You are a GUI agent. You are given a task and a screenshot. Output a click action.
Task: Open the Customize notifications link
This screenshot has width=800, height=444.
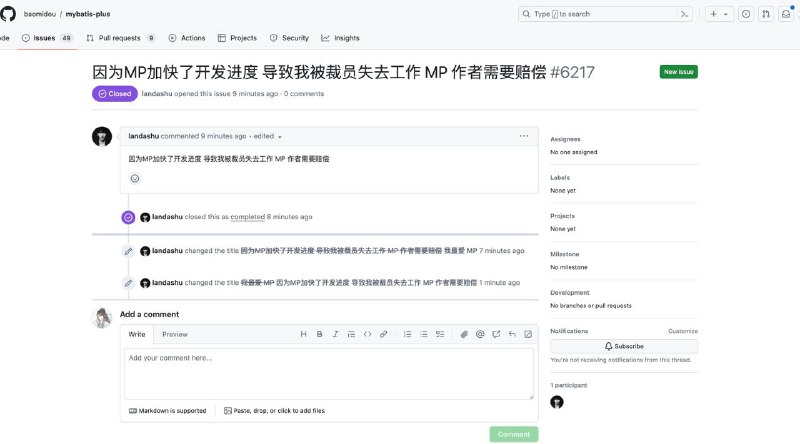683,331
